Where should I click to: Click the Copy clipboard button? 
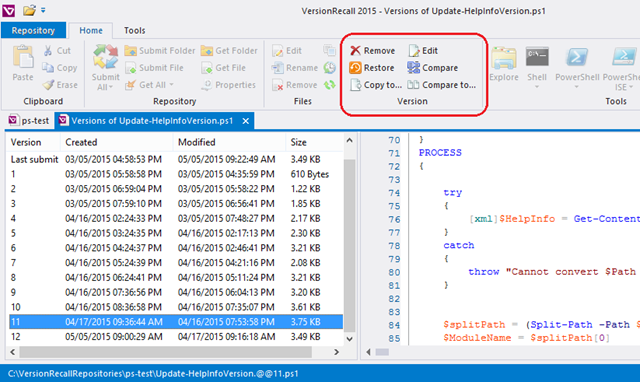tap(60, 68)
